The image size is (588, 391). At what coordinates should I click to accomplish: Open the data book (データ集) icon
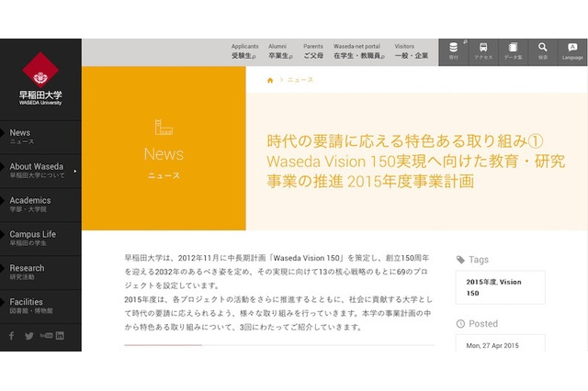(513, 52)
